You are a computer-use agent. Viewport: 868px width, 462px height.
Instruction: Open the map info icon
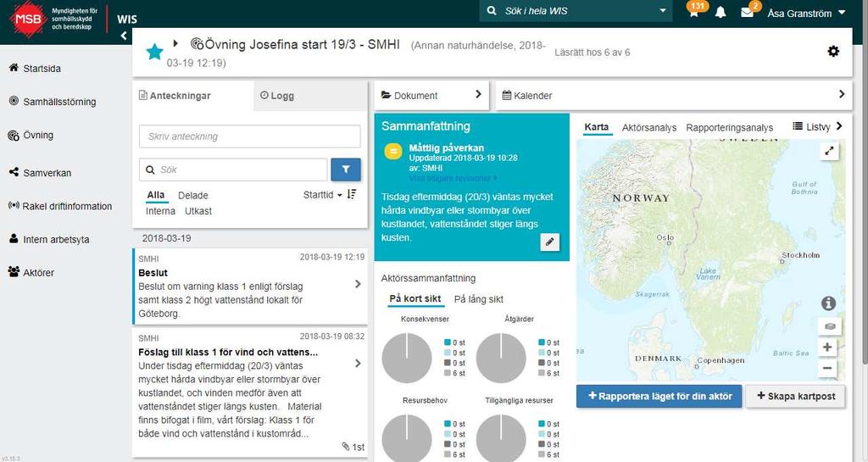[828, 303]
